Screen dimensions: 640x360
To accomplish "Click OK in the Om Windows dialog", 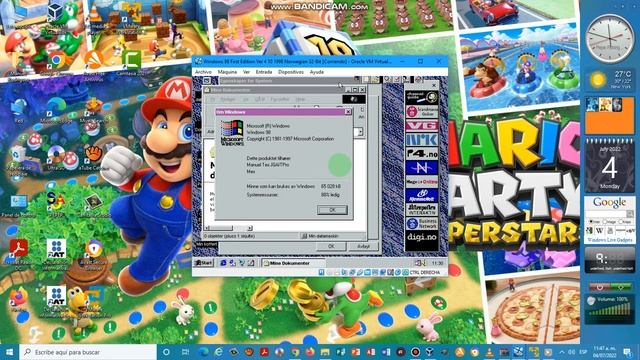I will point(332,210).
